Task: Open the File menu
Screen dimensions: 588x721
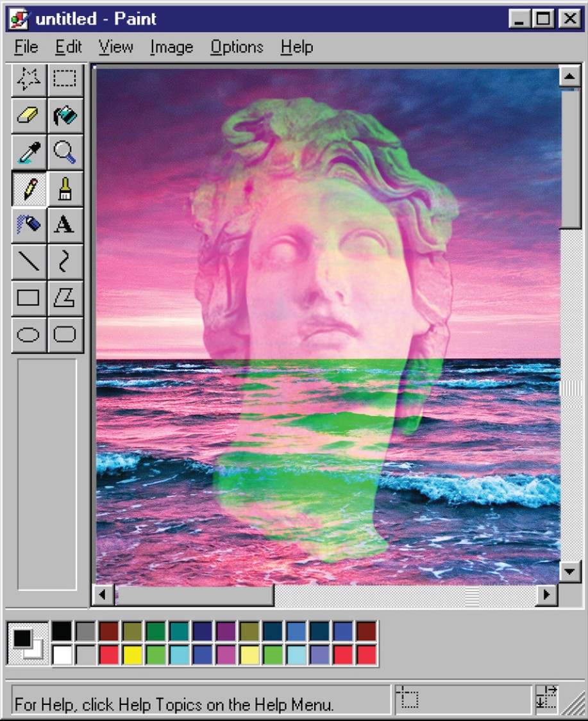Action: 26,47
